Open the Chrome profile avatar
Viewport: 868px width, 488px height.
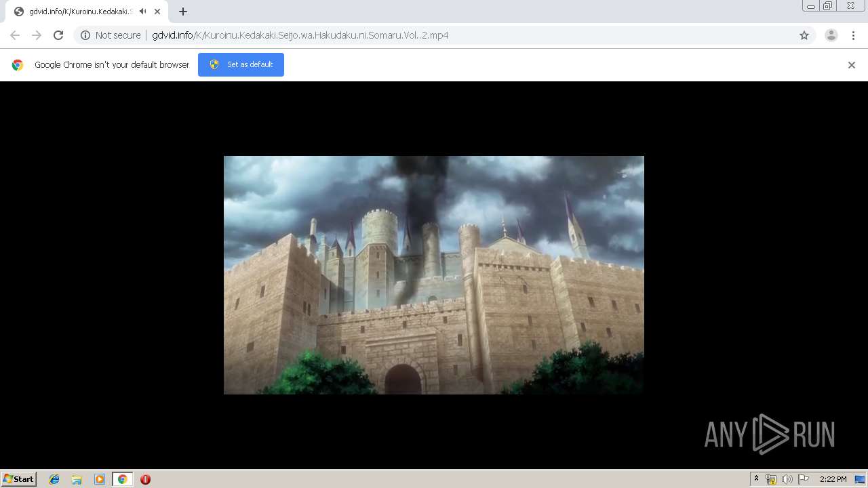point(831,35)
